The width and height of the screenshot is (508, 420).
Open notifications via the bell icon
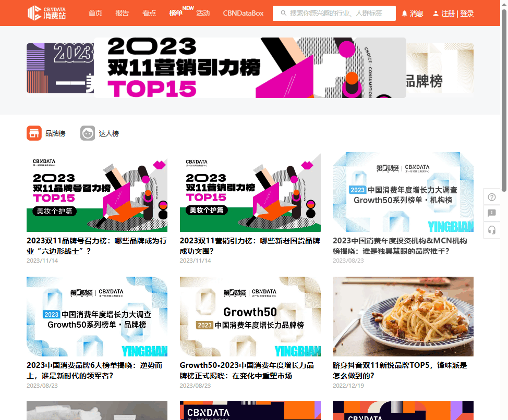click(404, 14)
